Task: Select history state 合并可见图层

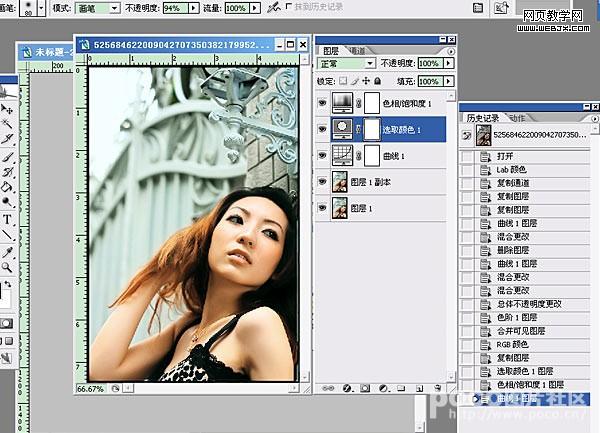Action: point(525,331)
